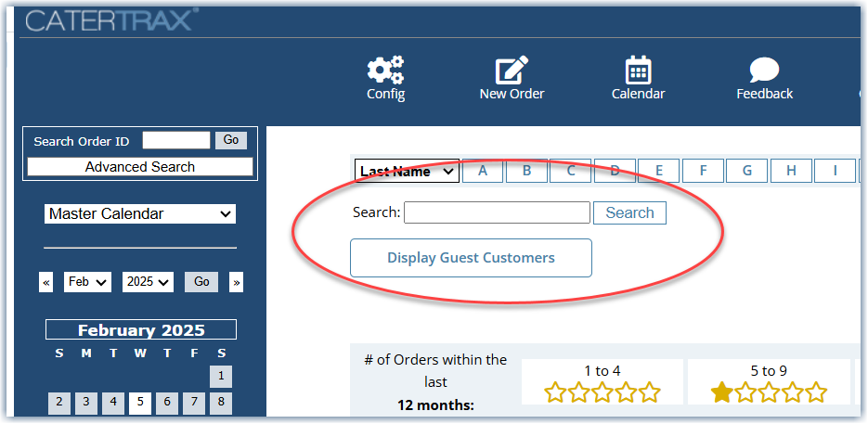The width and height of the screenshot is (868, 424).
Task: Filter customers by letter G
Action: click(746, 171)
